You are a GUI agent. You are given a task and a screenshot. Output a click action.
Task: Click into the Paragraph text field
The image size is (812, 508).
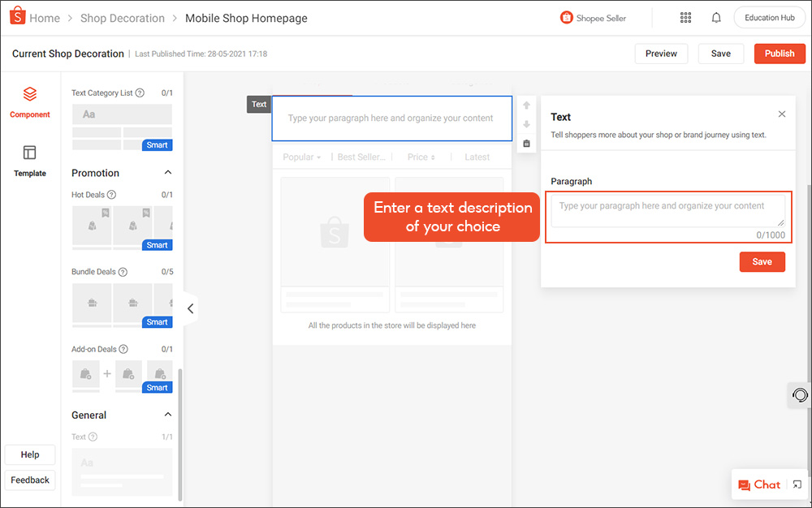667,210
